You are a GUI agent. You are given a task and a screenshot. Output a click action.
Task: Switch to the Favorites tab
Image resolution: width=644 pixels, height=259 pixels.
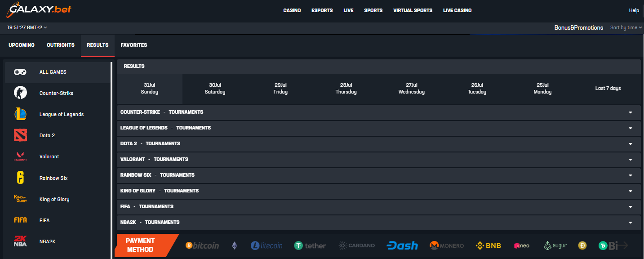pyautogui.click(x=134, y=45)
